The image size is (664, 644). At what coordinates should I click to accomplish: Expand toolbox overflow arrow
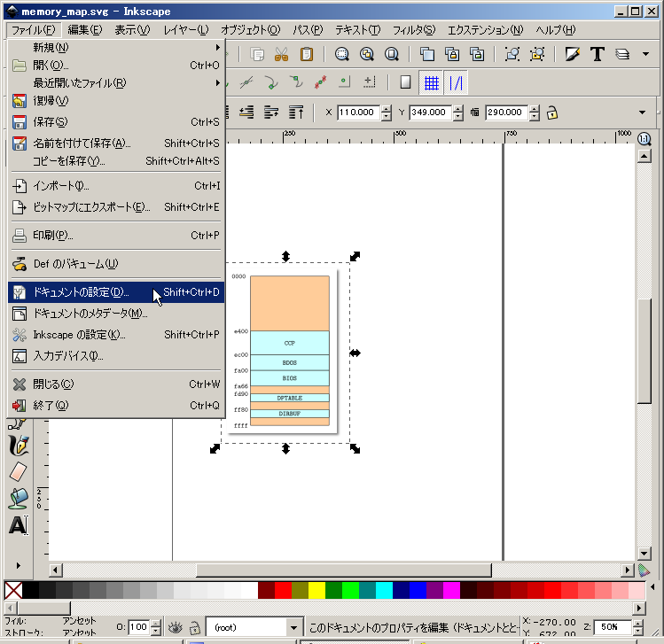click(x=19, y=566)
